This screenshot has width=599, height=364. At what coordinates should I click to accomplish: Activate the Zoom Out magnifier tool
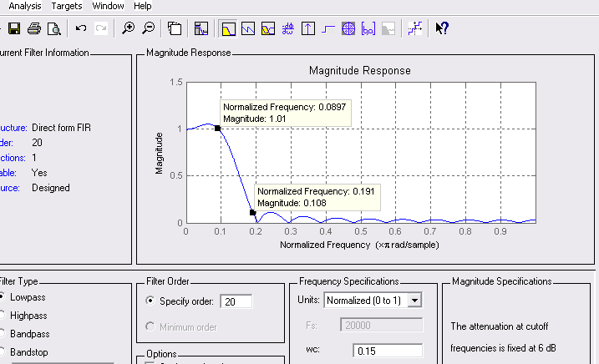[x=148, y=28]
